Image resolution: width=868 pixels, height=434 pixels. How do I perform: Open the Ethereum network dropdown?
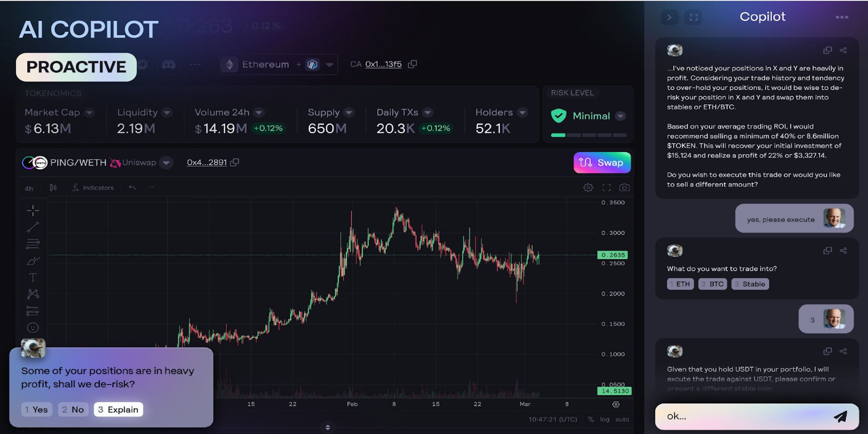pos(330,64)
